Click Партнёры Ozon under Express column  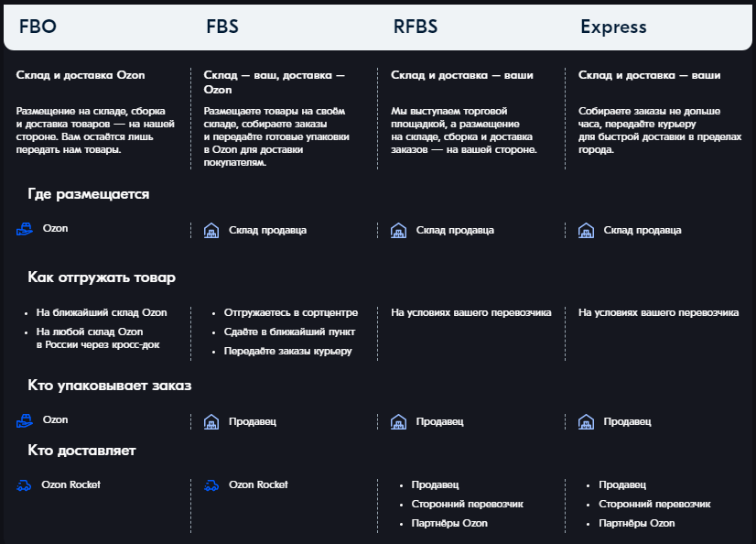[636, 523]
